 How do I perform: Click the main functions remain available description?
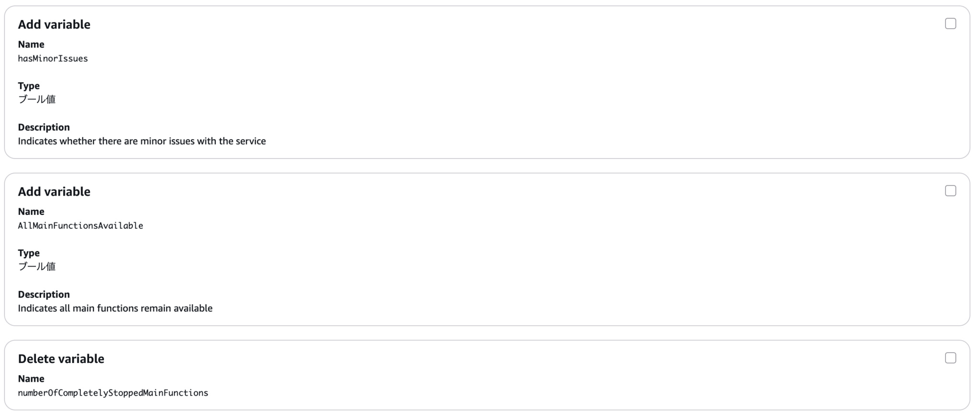115,309
